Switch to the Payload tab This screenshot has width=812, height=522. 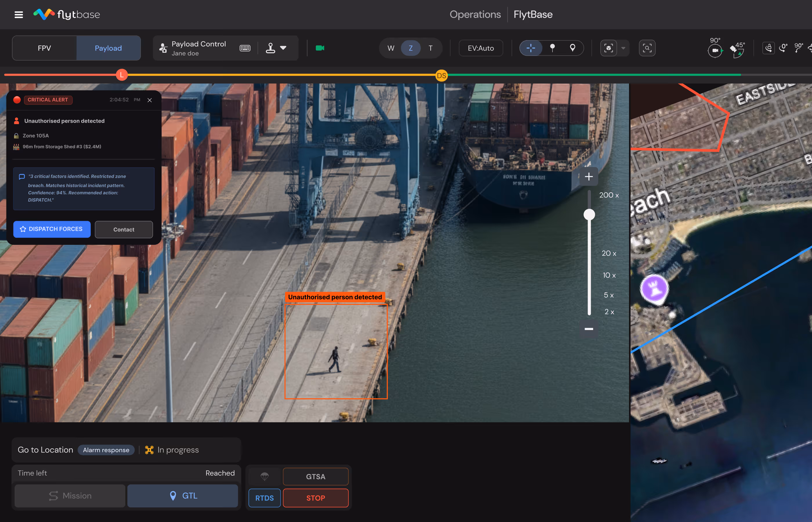click(x=108, y=48)
